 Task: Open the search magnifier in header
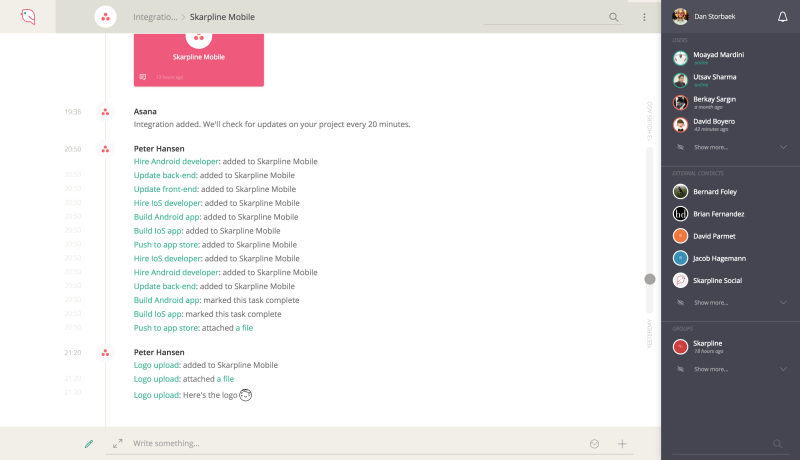click(x=613, y=17)
